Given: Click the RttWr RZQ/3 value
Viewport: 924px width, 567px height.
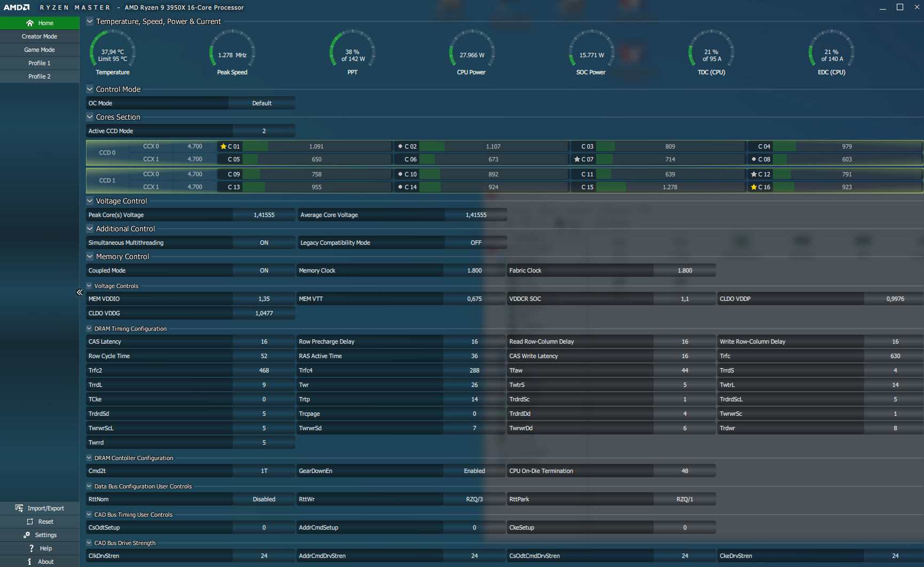Looking at the screenshot, I should (x=474, y=499).
